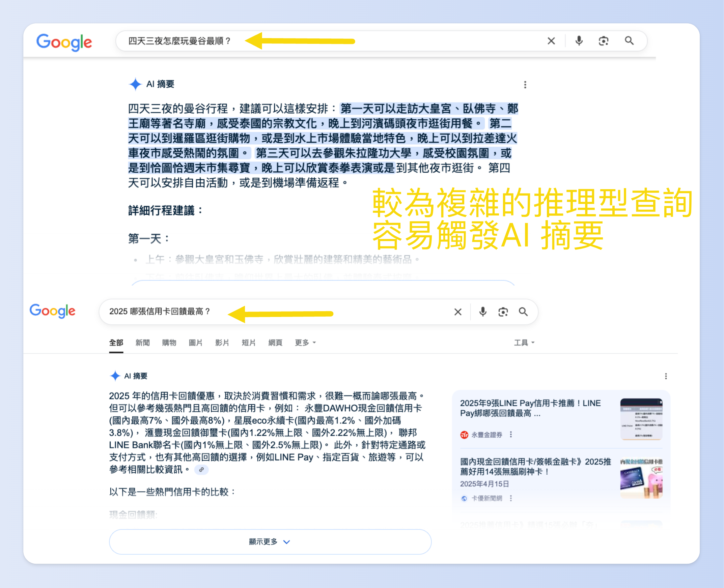Open the three-dot menu of the top AI 摘要
724x588 pixels.
(x=525, y=85)
